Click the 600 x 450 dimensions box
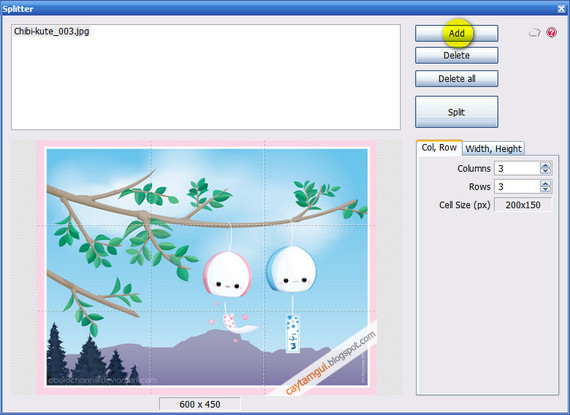 [200, 404]
